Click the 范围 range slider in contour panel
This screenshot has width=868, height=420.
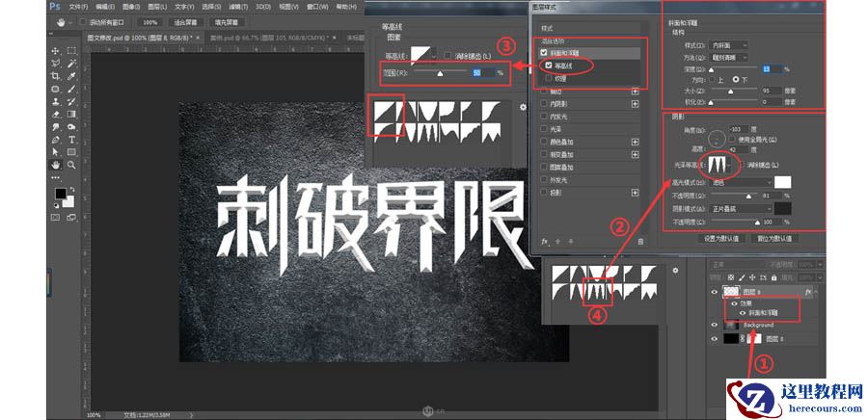pos(441,72)
